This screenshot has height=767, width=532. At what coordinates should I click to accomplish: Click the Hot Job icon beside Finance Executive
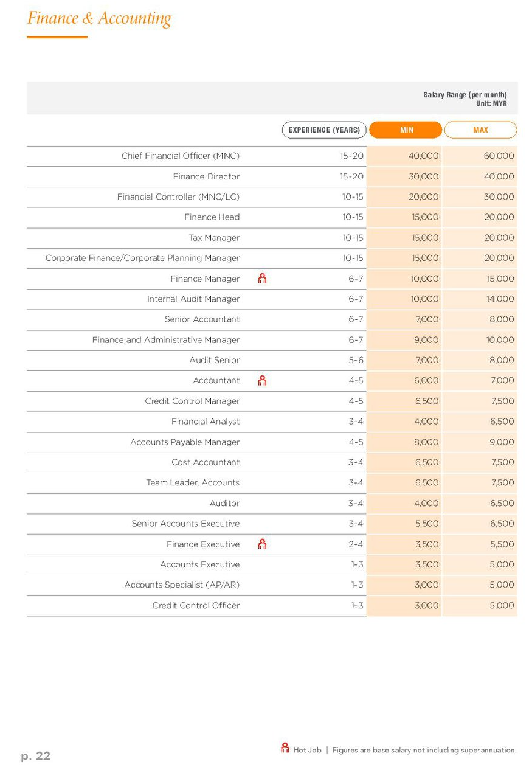(x=262, y=544)
